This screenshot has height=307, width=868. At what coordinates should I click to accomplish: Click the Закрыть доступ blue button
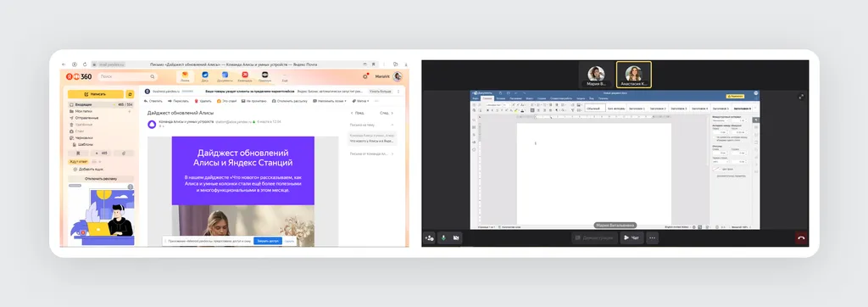(268, 241)
